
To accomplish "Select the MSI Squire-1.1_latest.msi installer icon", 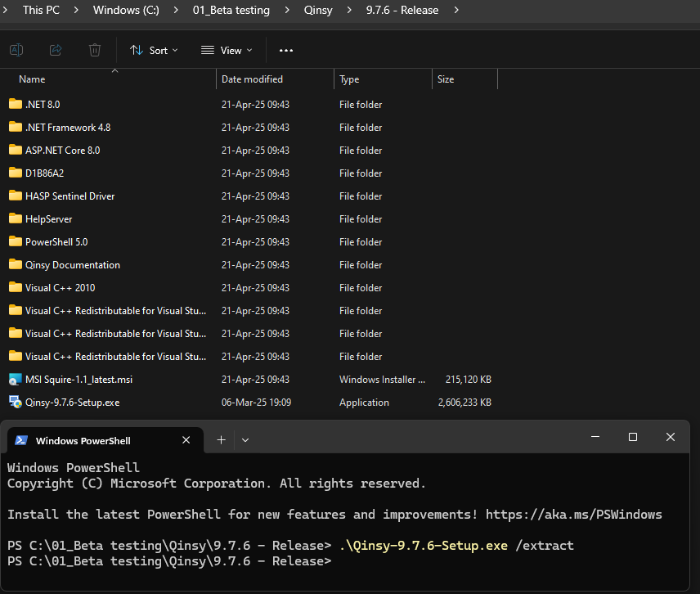I will [15, 379].
